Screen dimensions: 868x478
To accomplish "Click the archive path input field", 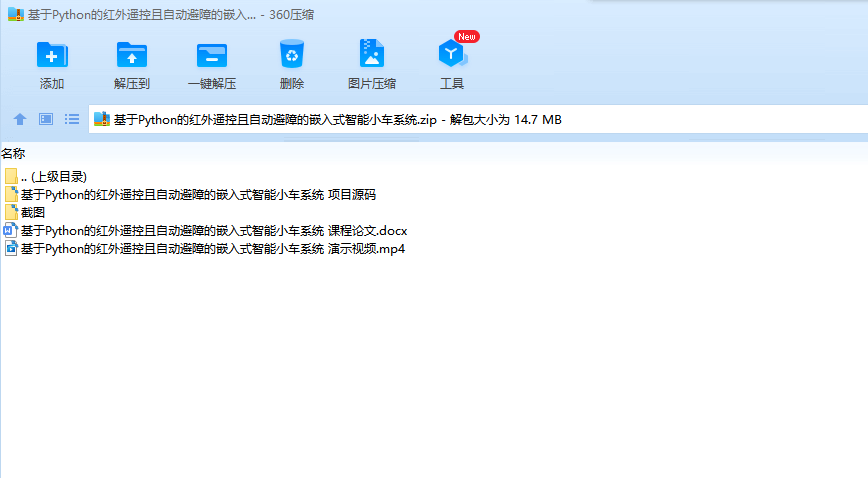I will (x=478, y=119).
